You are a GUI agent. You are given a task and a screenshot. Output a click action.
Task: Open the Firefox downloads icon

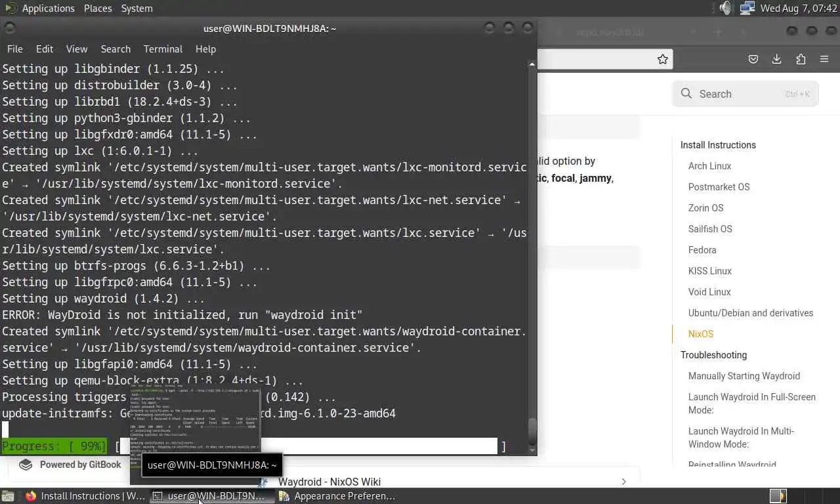[x=777, y=59]
